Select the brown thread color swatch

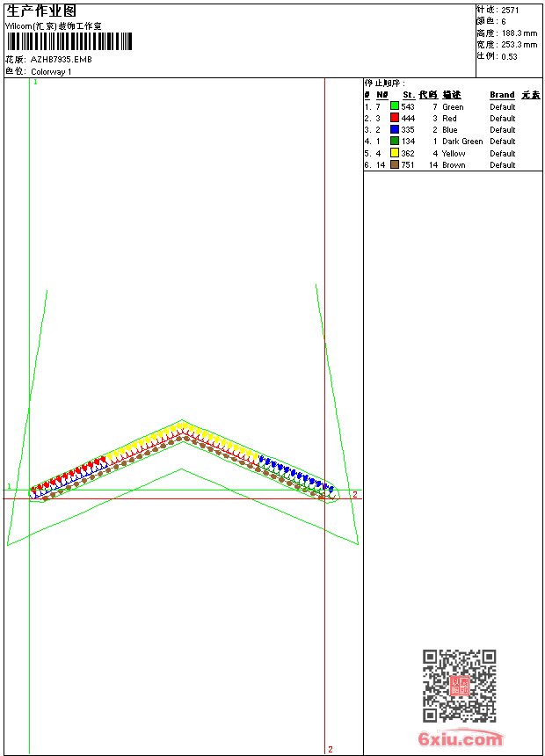pyautogui.click(x=395, y=164)
